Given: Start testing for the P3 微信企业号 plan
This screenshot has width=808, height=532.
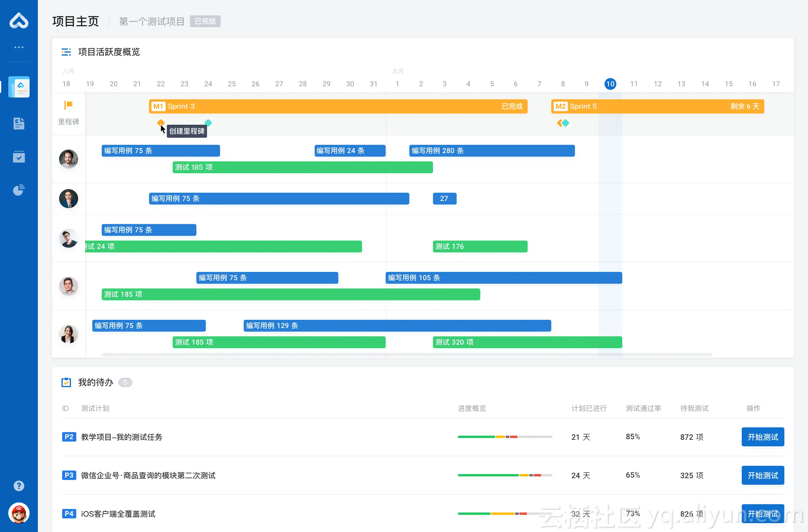Looking at the screenshot, I should pyautogui.click(x=762, y=475).
